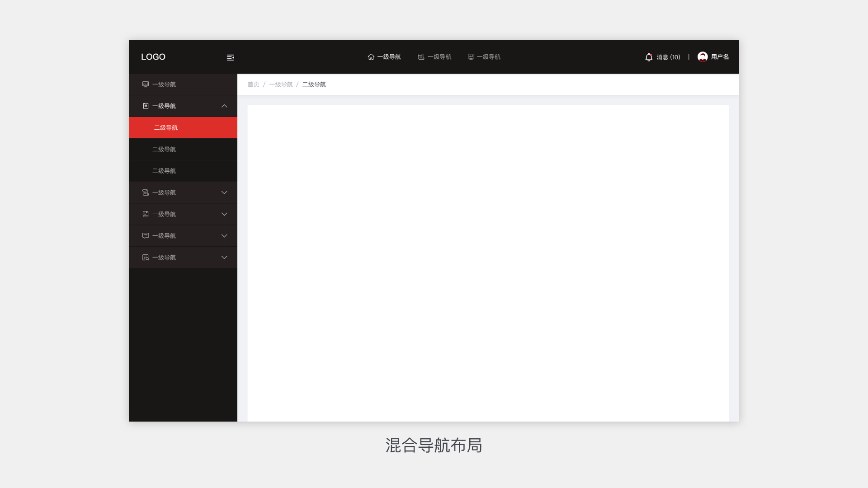Select the last 二级导航 item in submenu
Viewport: 868px width, 488px height.
pyautogui.click(x=164, y=171)
